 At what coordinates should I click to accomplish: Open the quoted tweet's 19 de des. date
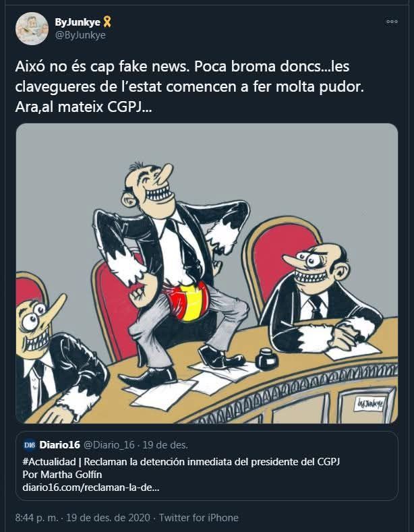click(165, 445)
